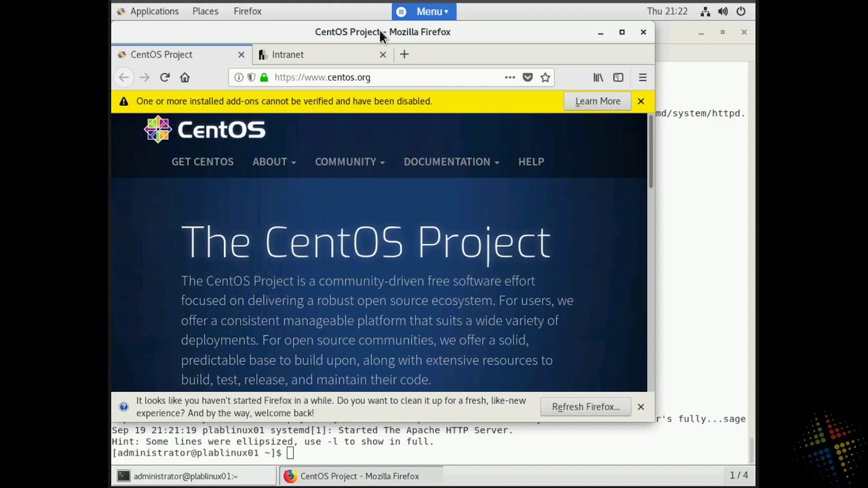Viewport: 868px width, 488px height.
Task: Open the Firefox hamburger menu
Action: (x=643, y=77)
